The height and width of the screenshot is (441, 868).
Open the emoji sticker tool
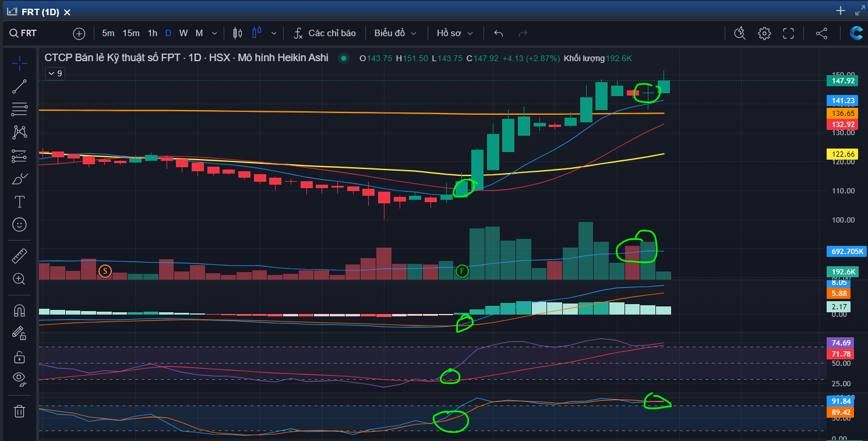tap(20, 224)
